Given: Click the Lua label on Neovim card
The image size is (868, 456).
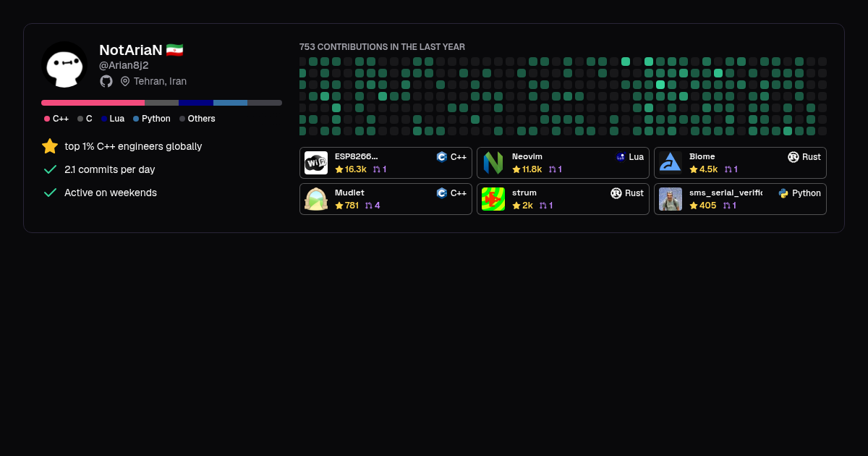Looking at the screenshot, I should point(637,157).
